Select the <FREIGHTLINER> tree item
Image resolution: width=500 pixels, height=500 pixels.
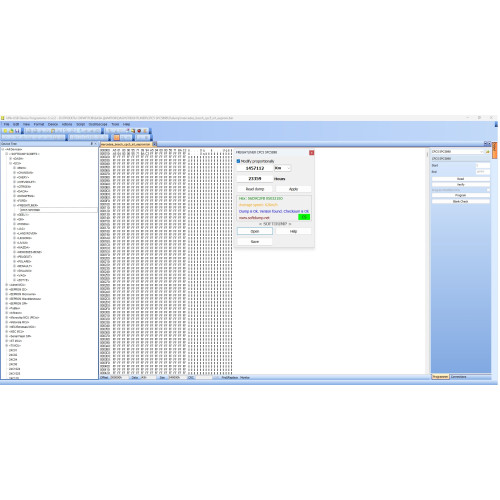27,205
